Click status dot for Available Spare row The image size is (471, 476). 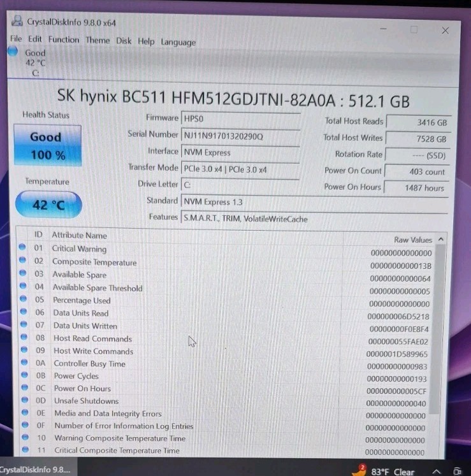pos(23,273)
